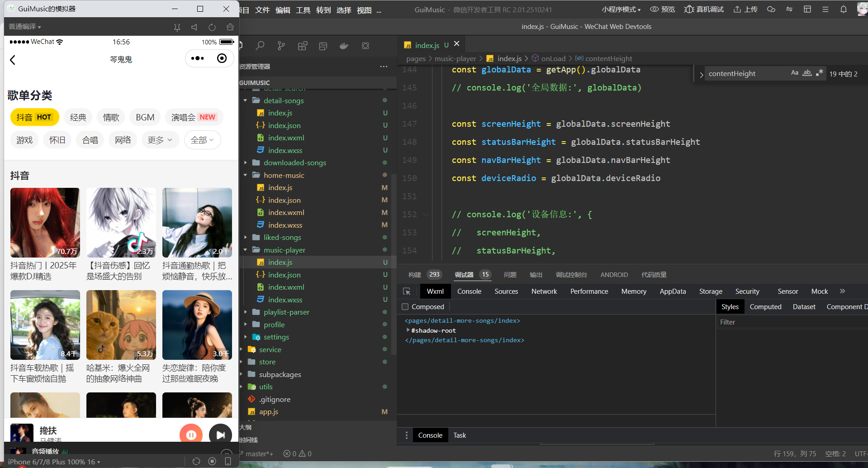This screenshot has width=868, height=468.
Task: Toggle match case in the find box
Action: (x=794, y=73)
